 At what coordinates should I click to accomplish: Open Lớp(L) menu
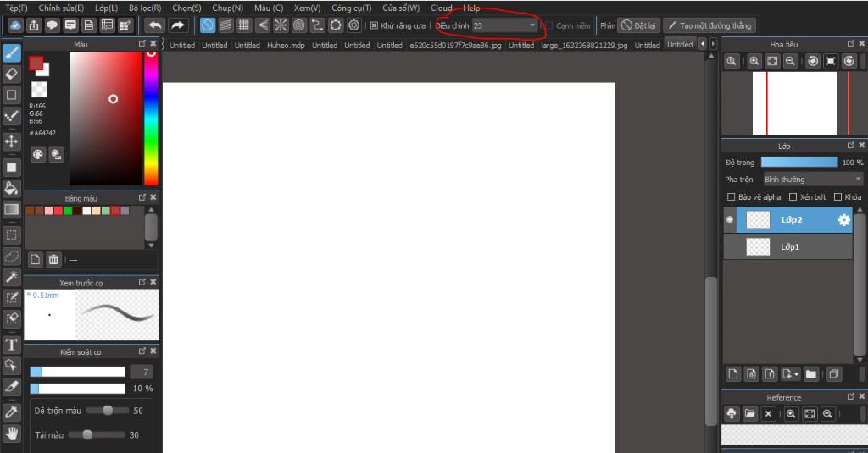[x=106, y=8]
